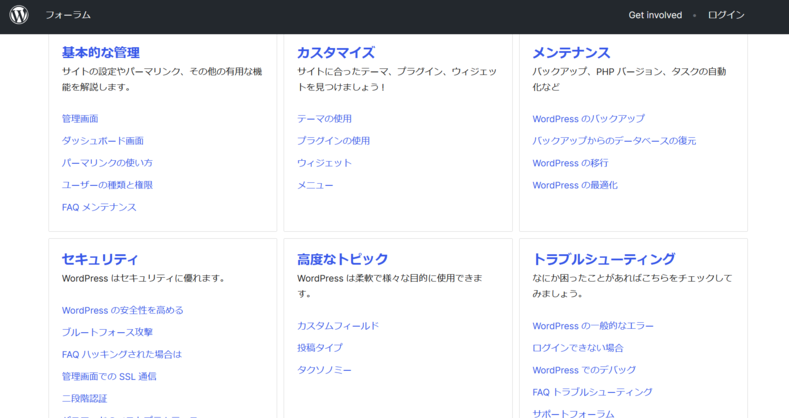The image size is (789, 418).
Task: Open the トラブルシューティング section heading
Action: point(604,259)
